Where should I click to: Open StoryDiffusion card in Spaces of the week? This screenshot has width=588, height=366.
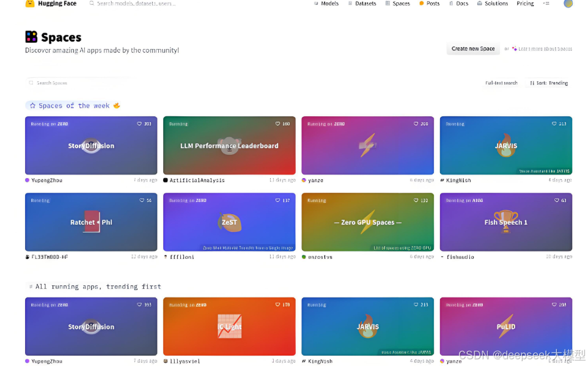(91, 145)
